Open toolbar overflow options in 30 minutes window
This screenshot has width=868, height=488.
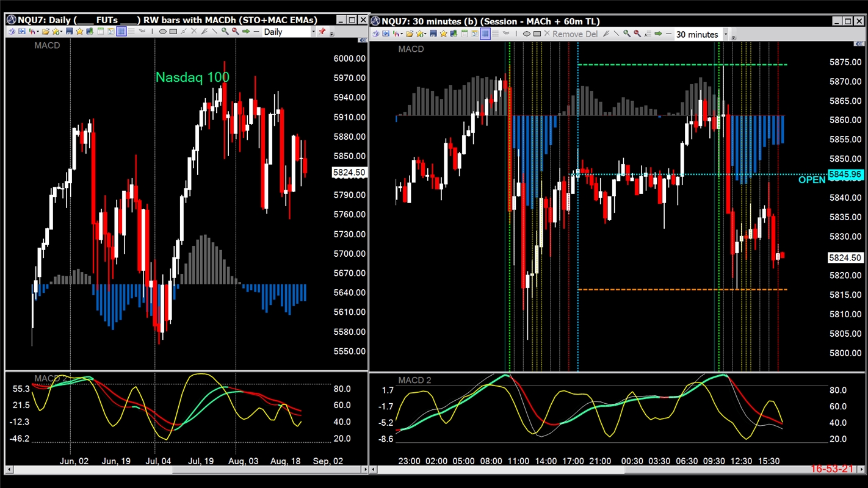tap(734, 37)
